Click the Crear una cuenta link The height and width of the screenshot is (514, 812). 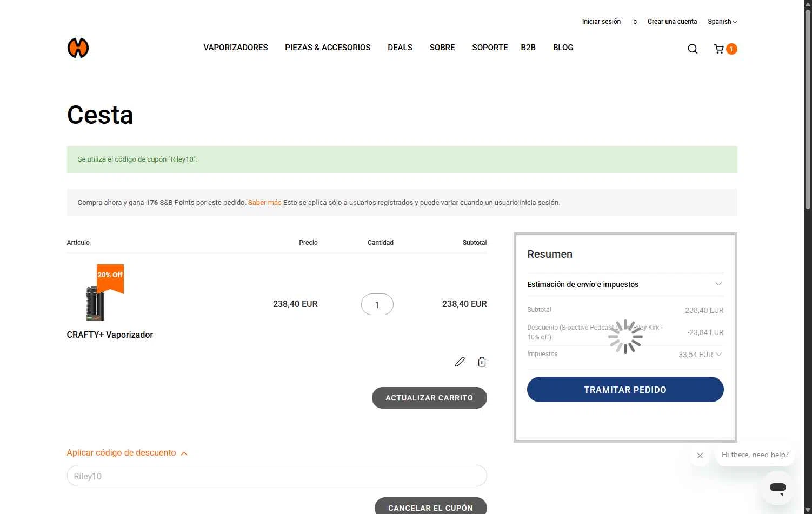point(672,22)
